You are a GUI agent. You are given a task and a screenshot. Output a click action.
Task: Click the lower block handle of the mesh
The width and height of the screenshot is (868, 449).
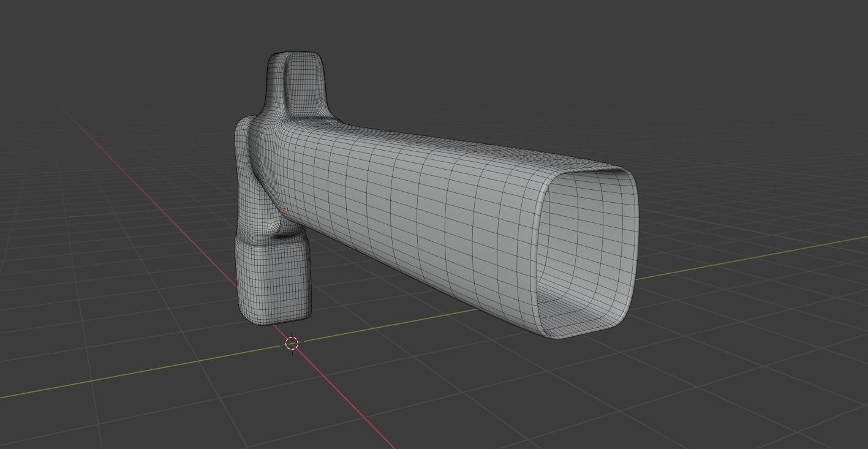[x=274, y=281]
